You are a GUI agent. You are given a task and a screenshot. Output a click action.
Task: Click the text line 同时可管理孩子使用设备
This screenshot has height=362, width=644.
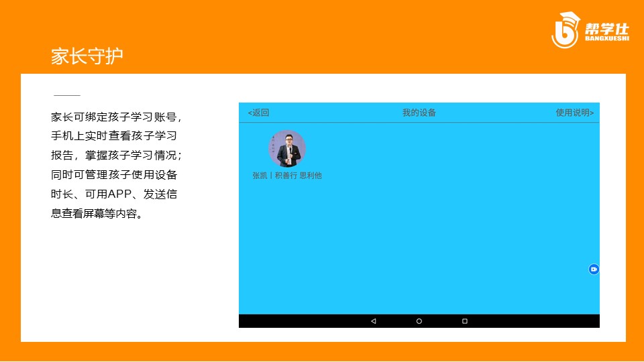point(114,175)
